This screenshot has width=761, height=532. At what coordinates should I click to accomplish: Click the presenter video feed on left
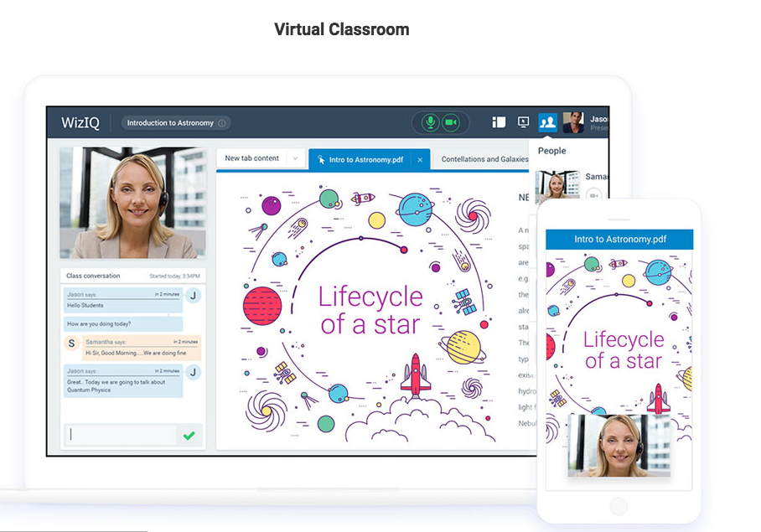(x=132, y=203)
